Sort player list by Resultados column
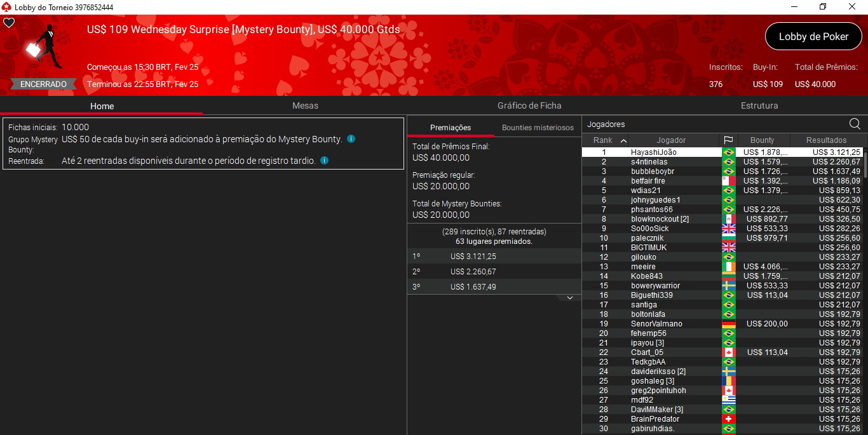Viewport: 868px width, 435px height. (826, 140)
